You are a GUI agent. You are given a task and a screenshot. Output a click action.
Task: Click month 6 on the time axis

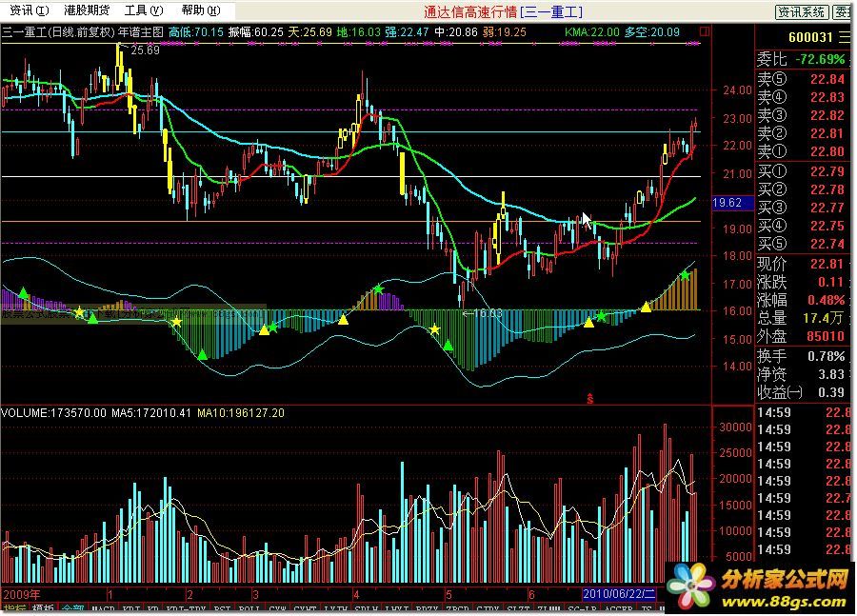tap(530, 594)
